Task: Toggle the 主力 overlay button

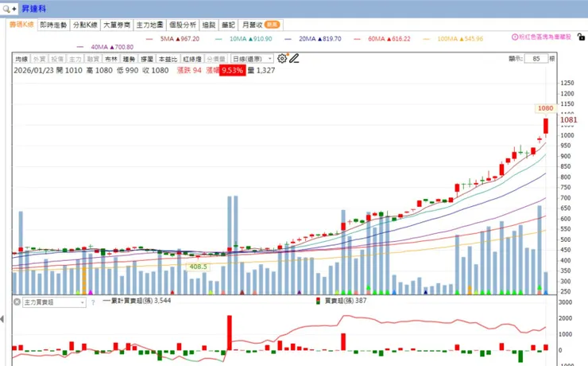Action: click(75, 59)
